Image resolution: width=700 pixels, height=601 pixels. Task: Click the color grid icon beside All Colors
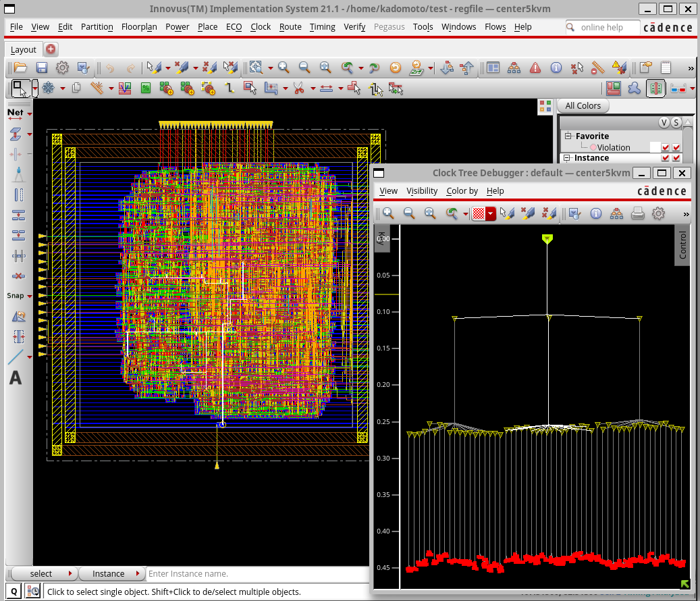545,106
